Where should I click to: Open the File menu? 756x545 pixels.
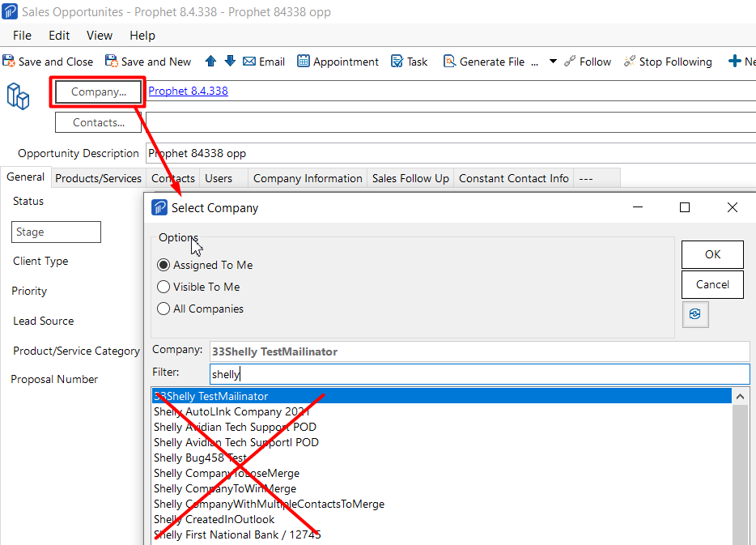click(22, 35)
